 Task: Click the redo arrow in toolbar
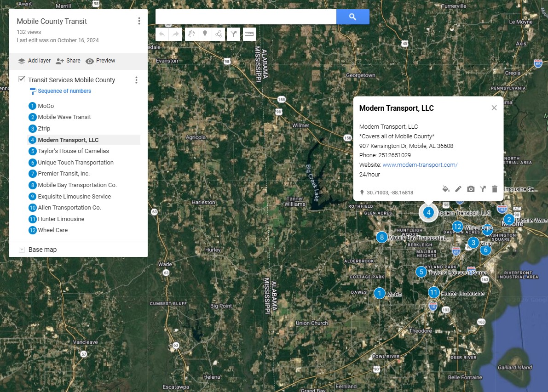175,34
